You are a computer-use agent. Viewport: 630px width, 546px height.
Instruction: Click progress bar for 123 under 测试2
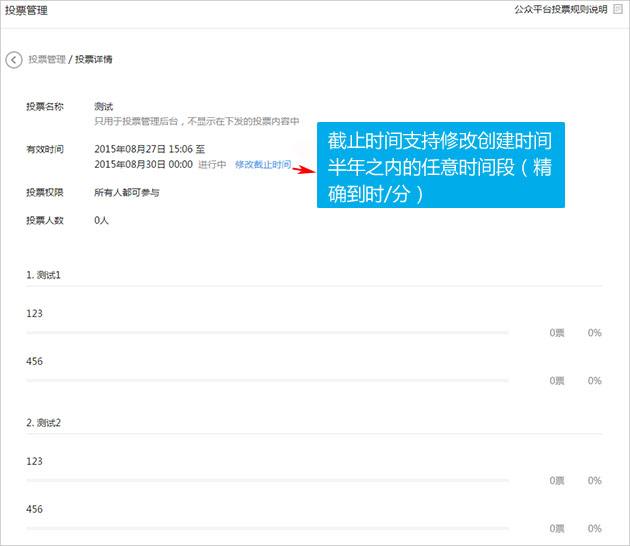(x=267, y=480)
